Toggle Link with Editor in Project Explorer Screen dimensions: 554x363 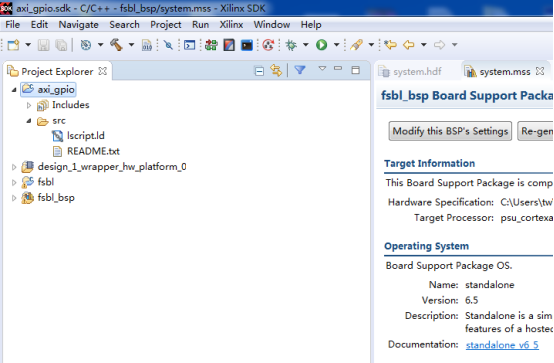point(276,71)
